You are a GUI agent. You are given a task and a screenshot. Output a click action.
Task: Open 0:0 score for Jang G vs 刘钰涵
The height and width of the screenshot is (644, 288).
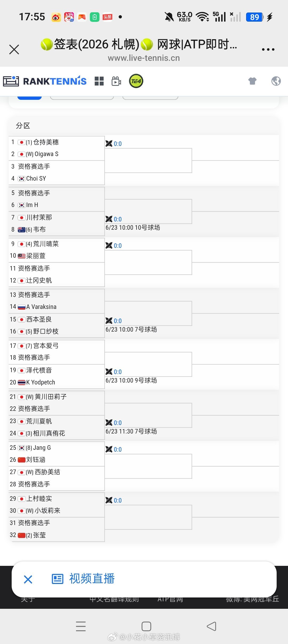click(x=114, y=449)
